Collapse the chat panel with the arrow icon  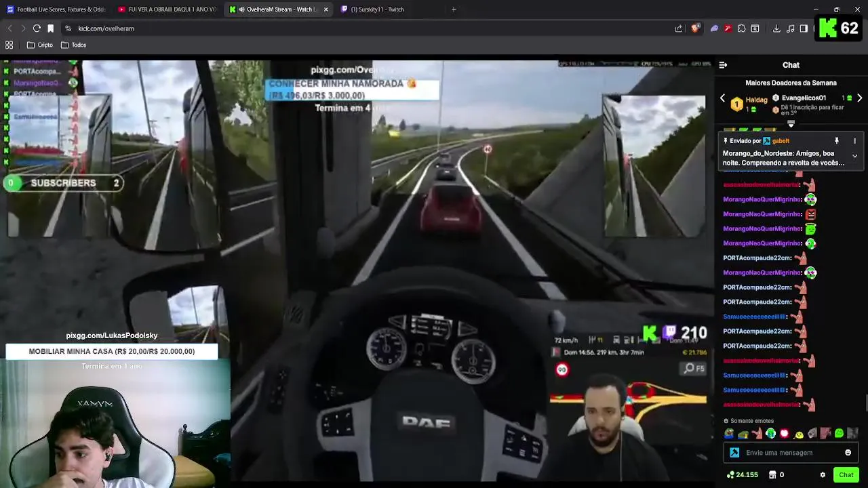pos(723,65)
